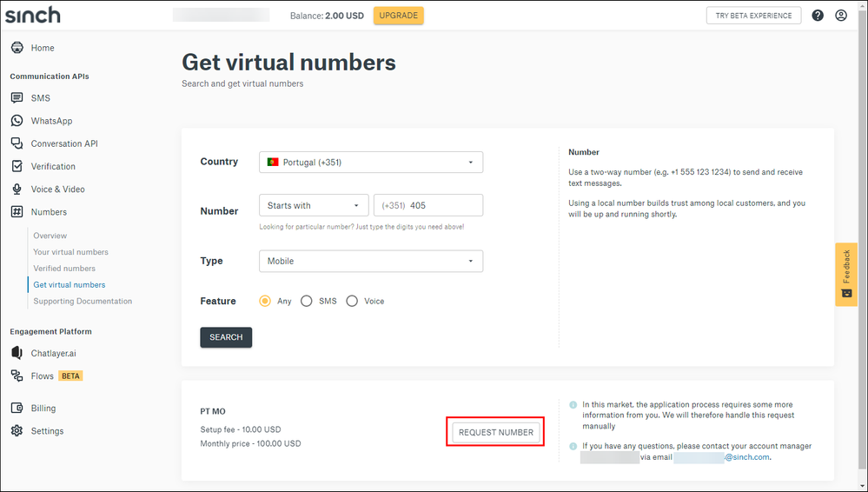Click the Flows diagram icon
This screenshot has width=868, height=492.
click(x=17, y=376)
